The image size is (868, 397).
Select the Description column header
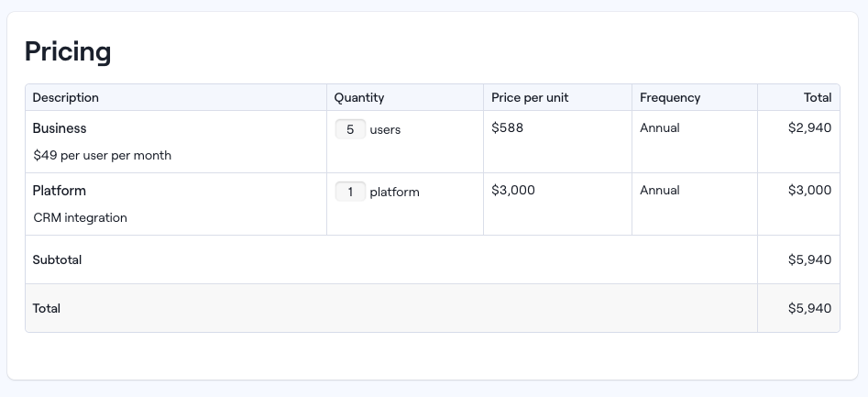(66, 97)
